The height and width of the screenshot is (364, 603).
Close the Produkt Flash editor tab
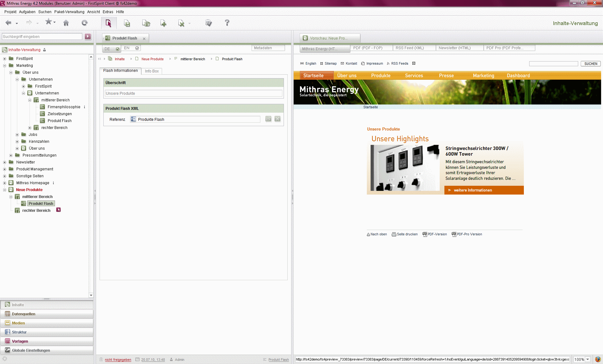[144, 39]
